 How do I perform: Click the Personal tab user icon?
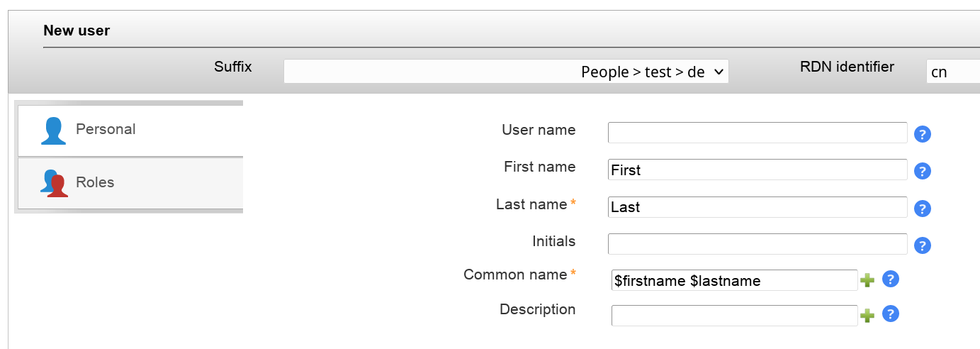pos(53,131)
